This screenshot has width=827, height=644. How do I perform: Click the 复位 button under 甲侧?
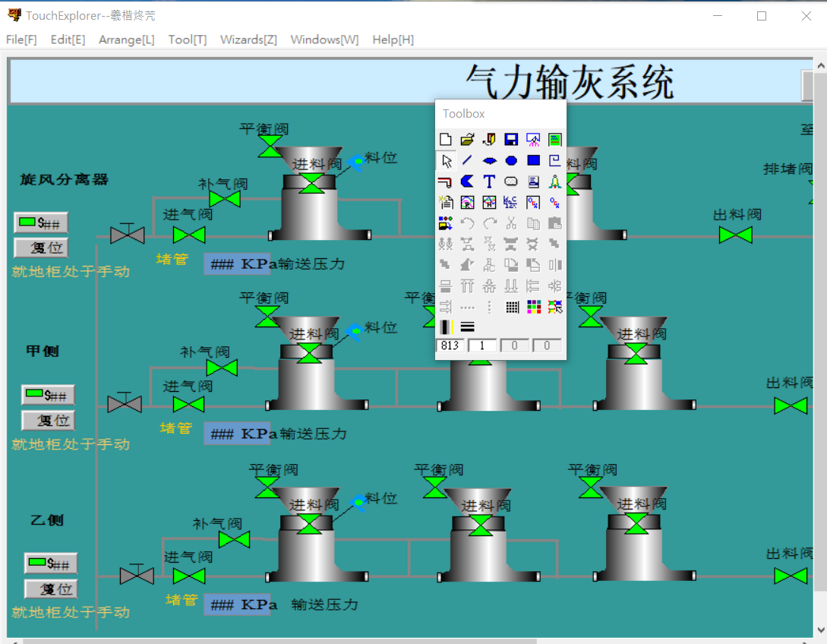(48, 421)
